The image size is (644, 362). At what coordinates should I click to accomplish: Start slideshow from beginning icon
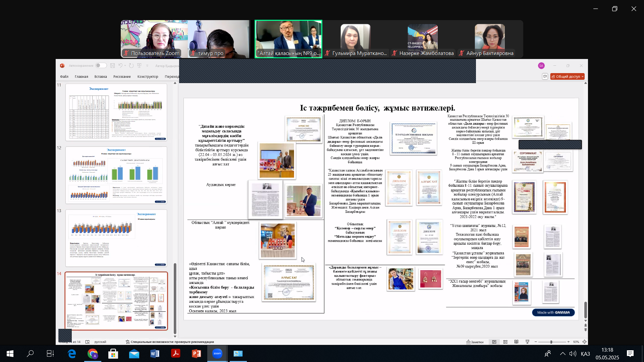(x=140, y=66)
